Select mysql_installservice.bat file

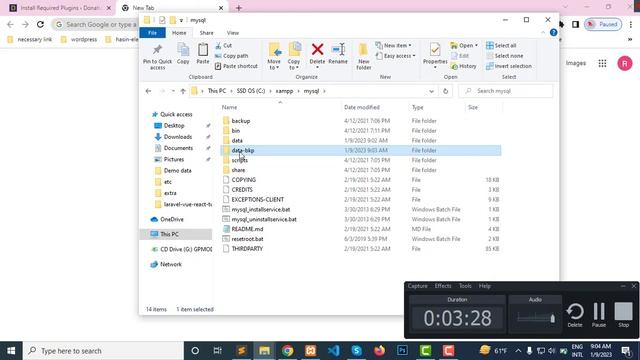tap(261, 209)
